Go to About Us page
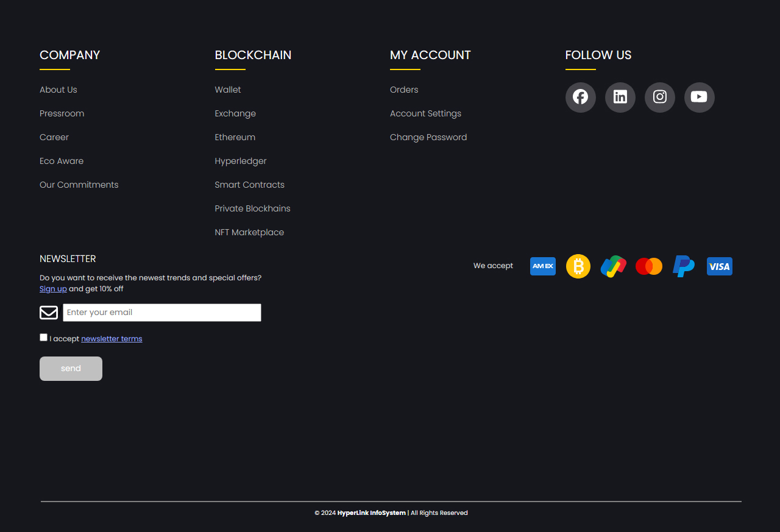Screen dimensions: 780x532 [x=58, y=90]
